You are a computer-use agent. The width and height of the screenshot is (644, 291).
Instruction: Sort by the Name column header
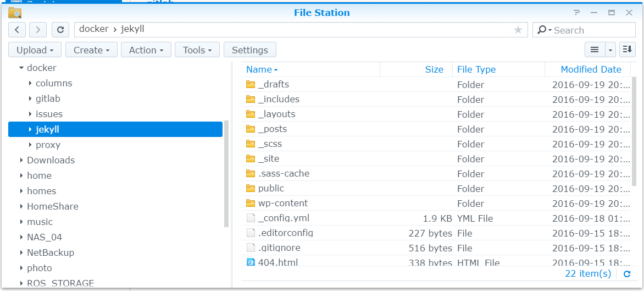click(310, 69)
